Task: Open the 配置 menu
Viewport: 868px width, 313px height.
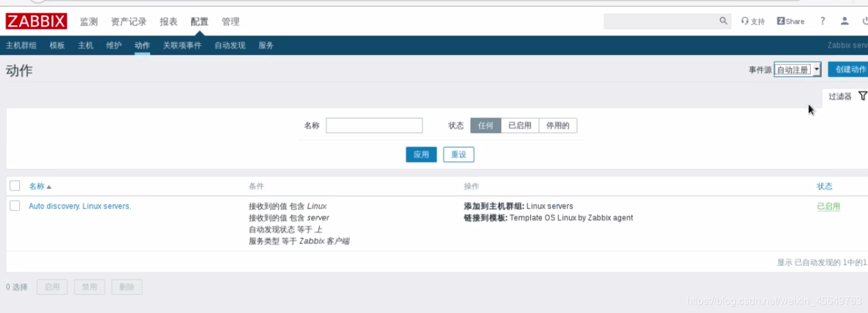Action: 200,21
